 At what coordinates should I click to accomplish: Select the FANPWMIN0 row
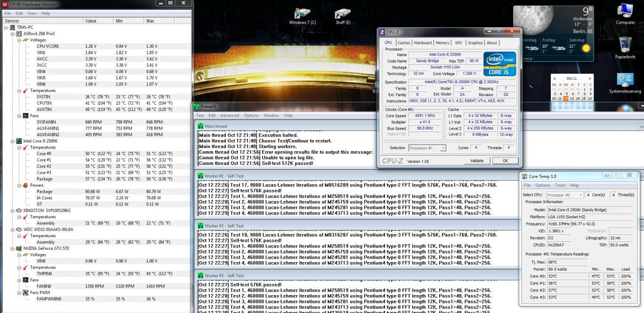97,298
